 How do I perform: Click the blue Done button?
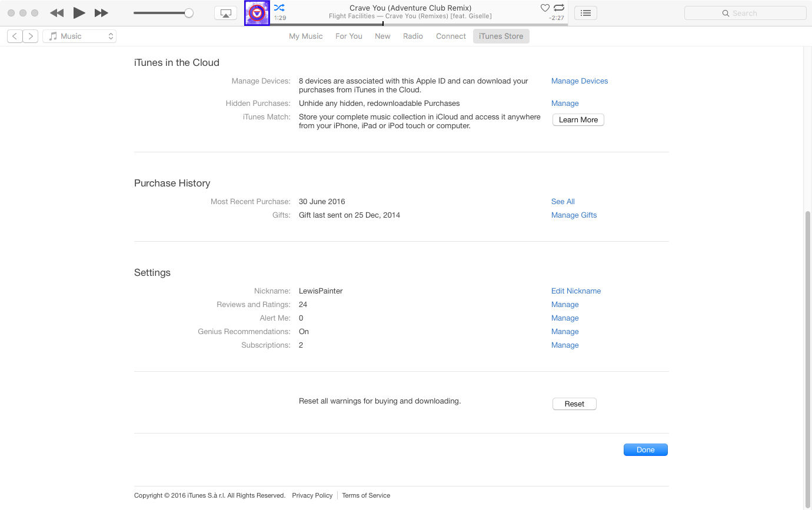point(645,450)
